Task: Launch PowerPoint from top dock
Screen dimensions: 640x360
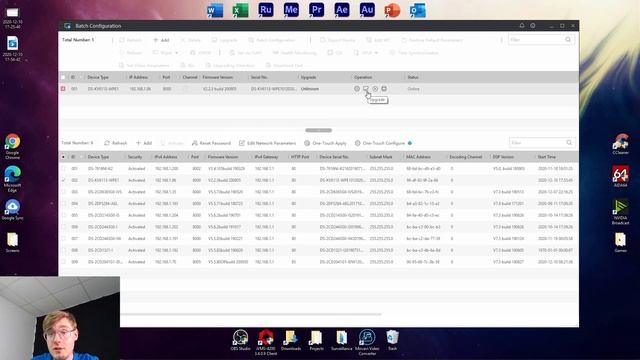Action: [392, 10]
